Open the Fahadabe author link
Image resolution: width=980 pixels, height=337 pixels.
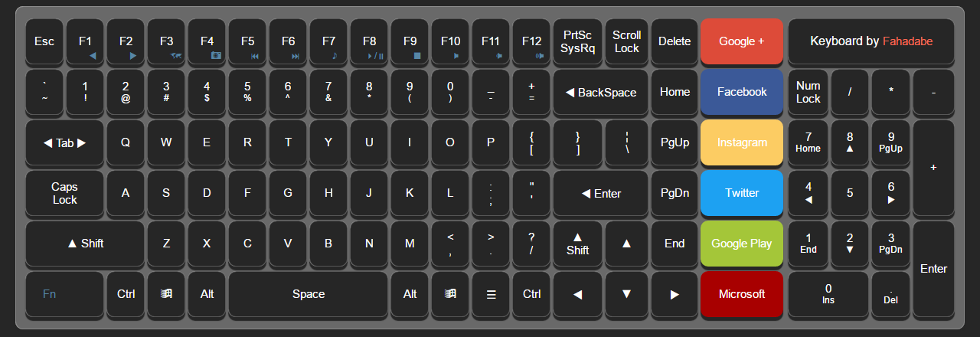(907, 41)
